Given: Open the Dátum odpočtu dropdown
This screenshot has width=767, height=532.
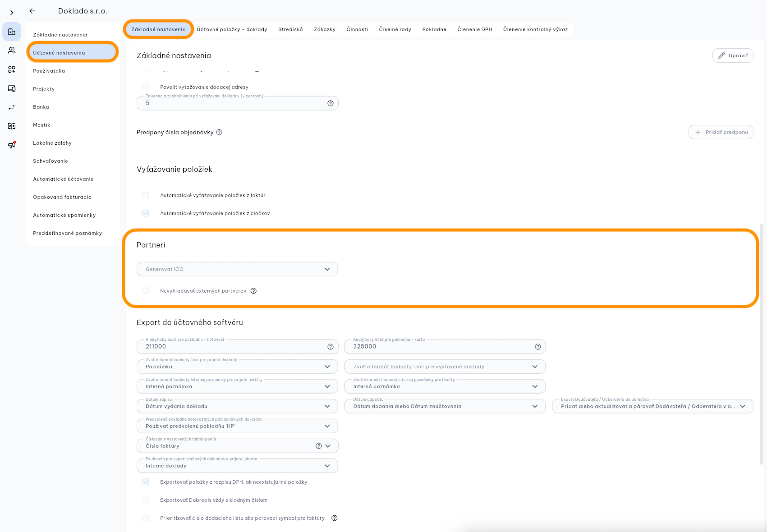Looking at the screenshot, I should coord(445,406).
